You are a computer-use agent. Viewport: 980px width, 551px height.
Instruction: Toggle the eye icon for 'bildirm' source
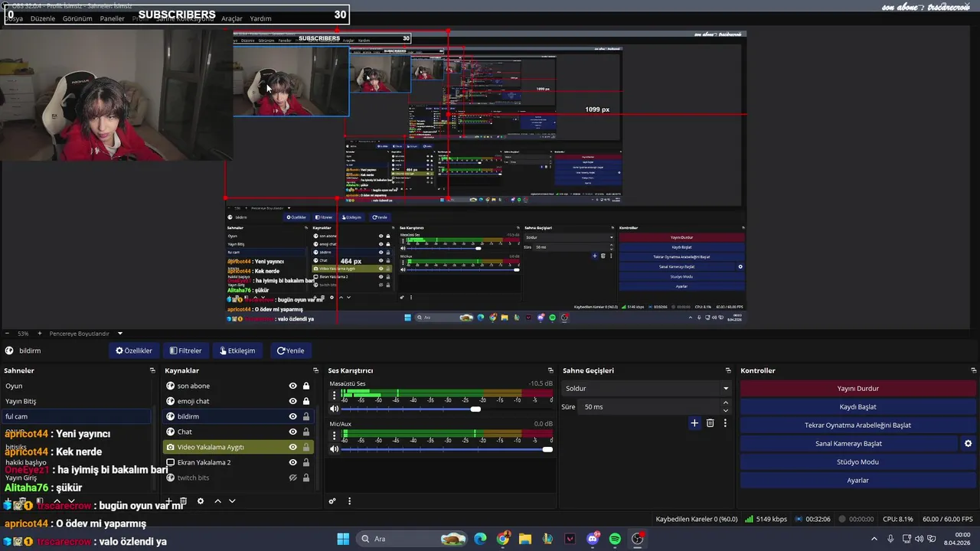(292, 416)
